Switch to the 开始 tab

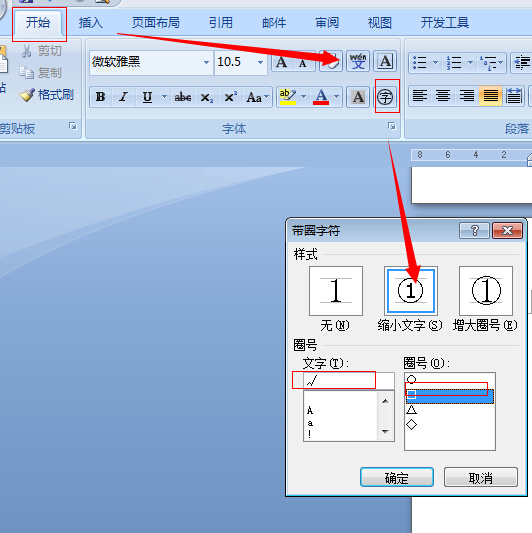[38, 23]
